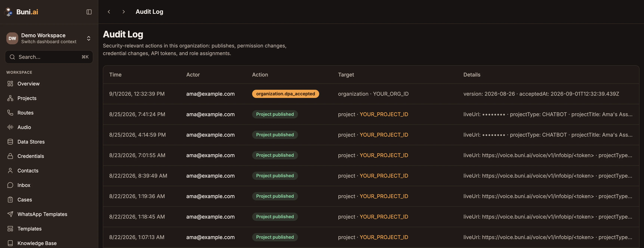Open YOUR_PROJECT_ID link in 8/25/2026, 7:41:24 PM row
The width and height of the screenshot is (644, 248).
(384, 114)
